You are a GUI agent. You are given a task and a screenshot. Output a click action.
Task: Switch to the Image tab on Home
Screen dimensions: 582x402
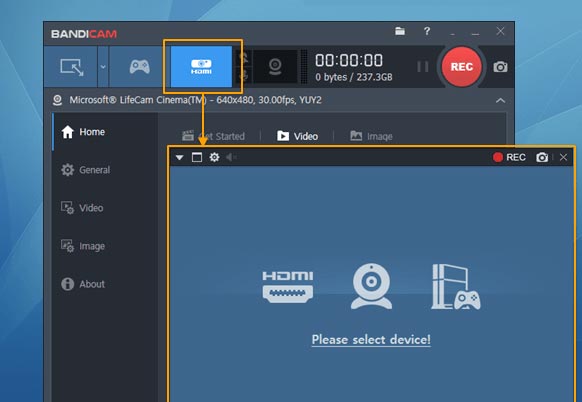point(371,136)
